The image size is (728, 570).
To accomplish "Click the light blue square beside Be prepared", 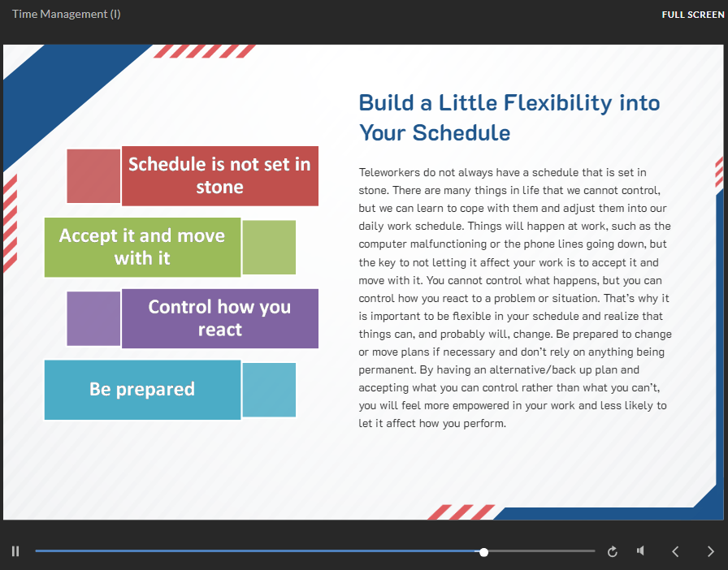I will coord(269,390).
